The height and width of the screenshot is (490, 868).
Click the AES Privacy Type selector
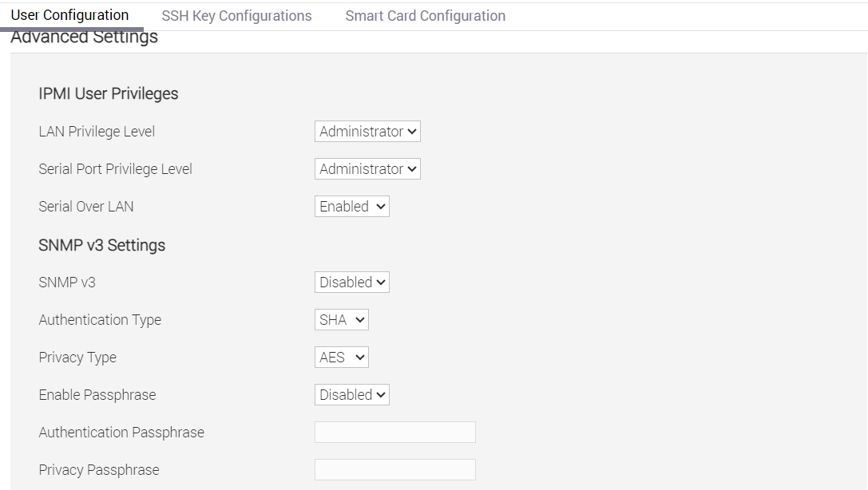point(341,357)
